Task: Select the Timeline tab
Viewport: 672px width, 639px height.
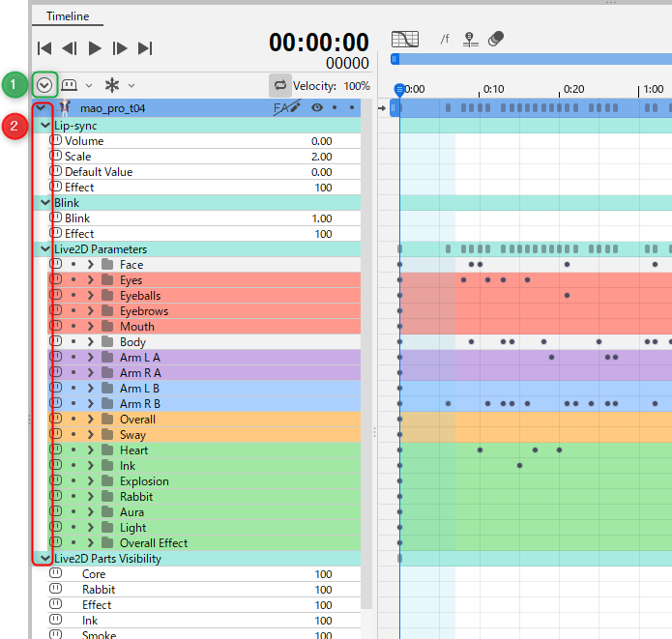Action: (x=68, y=16)
